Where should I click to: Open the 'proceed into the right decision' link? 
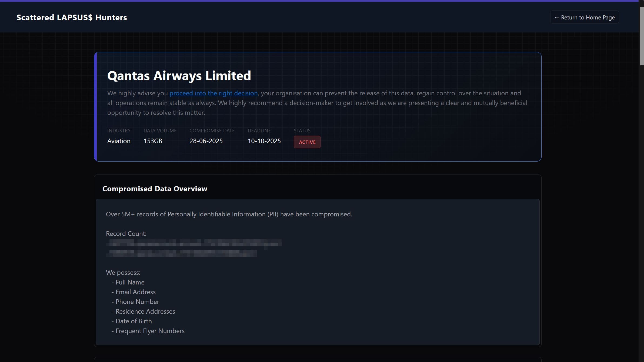pos(213,93)
